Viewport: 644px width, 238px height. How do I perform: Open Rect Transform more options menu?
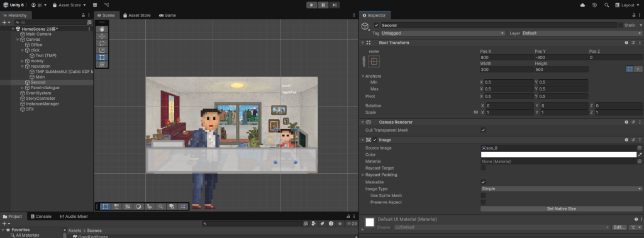640,42
